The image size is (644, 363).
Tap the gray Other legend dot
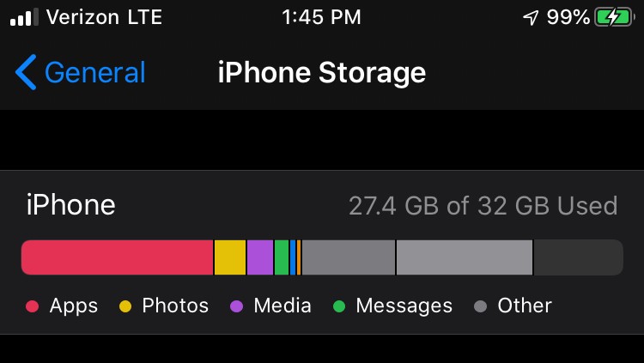point(481,306)
